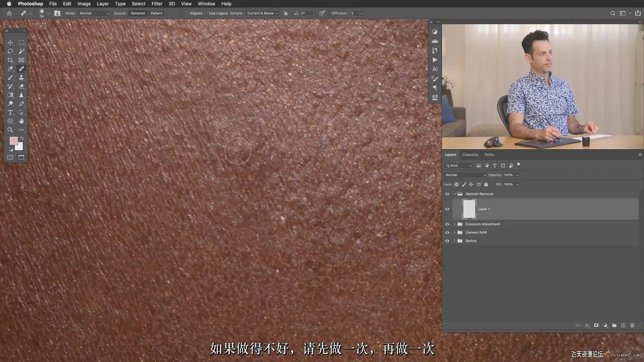The image size is (644, 362).
Task: Select the Layer 1 thumbnail
Action: tap(469, 209)
